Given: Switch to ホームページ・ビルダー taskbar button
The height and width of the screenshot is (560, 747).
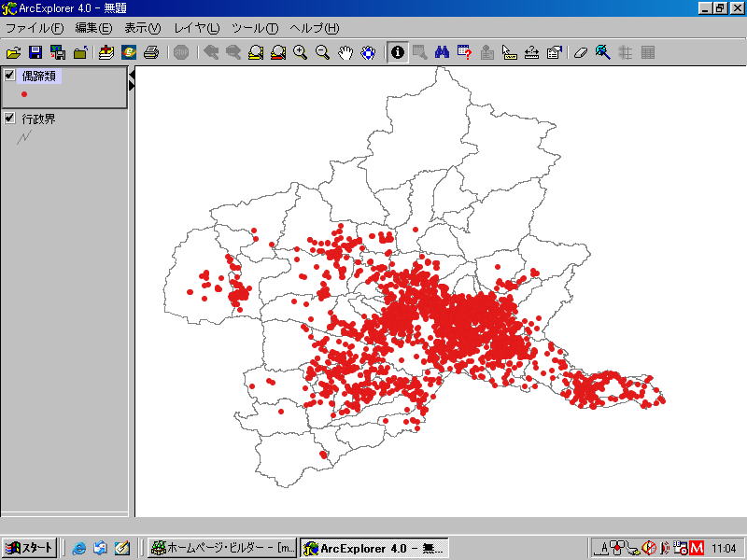Looking at the screenshot, I should [x=223, y=548].
